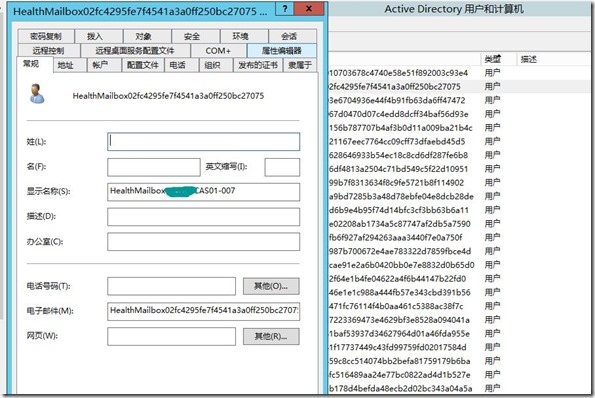Click 其他(O)... button for phone numbers

pyautogui.click(x=271, y=286)
